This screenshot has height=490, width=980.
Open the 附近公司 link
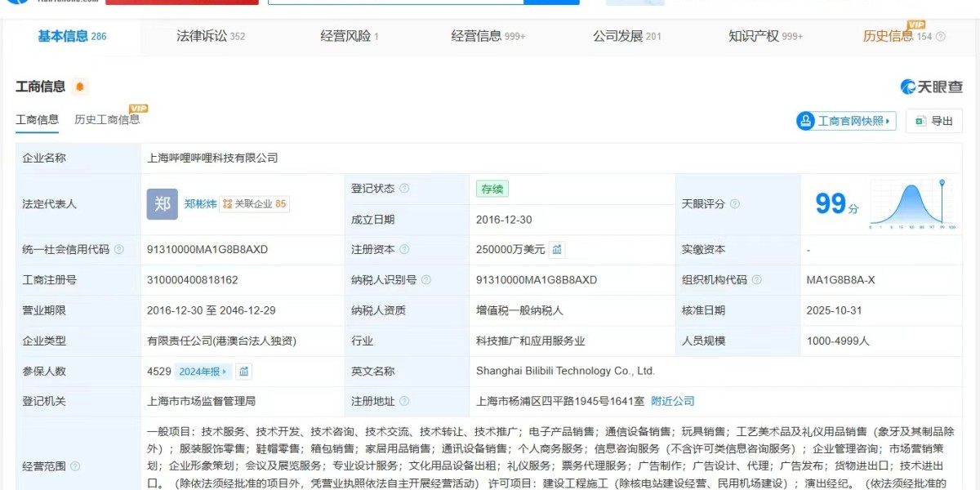pyautogui.click(x=672, y=401)
